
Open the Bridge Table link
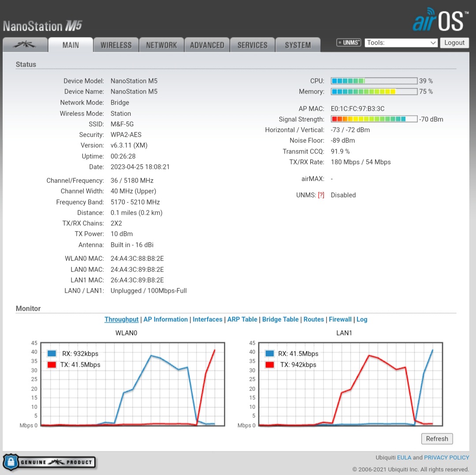click(280, 319)
